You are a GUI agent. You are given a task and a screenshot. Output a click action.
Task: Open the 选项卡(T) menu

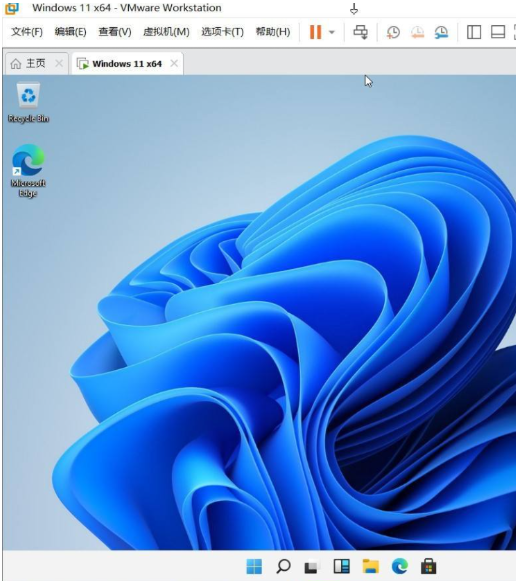pyautogui.click(x=223, y=32)
